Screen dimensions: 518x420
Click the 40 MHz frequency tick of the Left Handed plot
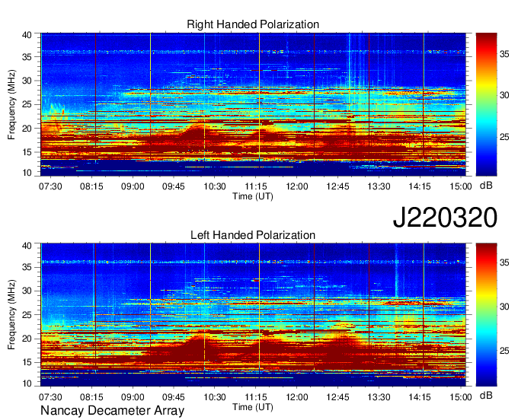tap(27, 246)
